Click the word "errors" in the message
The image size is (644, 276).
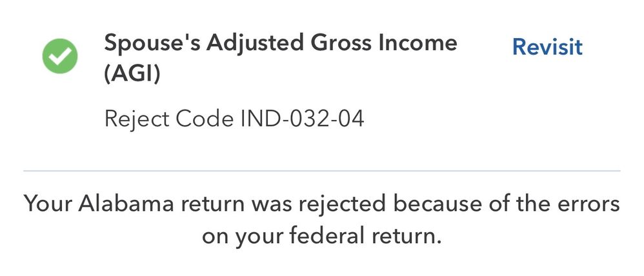coord(585,204)
